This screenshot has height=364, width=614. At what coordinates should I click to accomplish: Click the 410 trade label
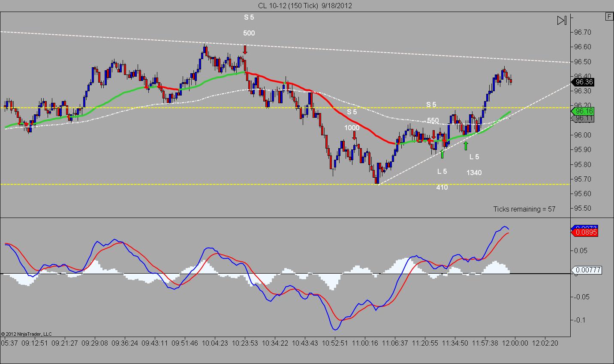(442, 187)
